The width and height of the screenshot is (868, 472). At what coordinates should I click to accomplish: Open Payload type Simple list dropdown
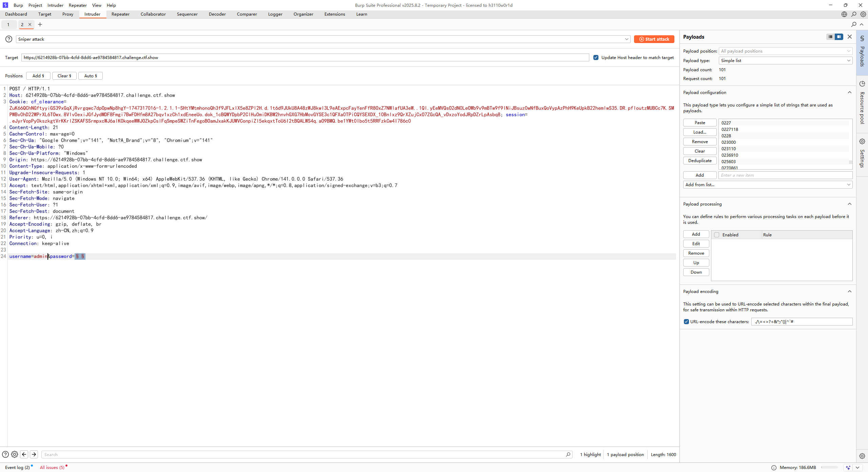785,60
